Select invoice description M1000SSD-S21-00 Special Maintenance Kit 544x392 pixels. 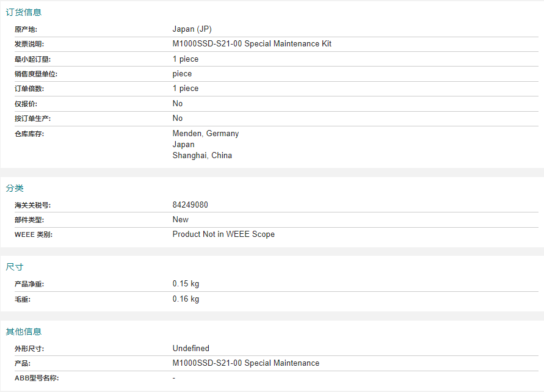coord(252,44)
